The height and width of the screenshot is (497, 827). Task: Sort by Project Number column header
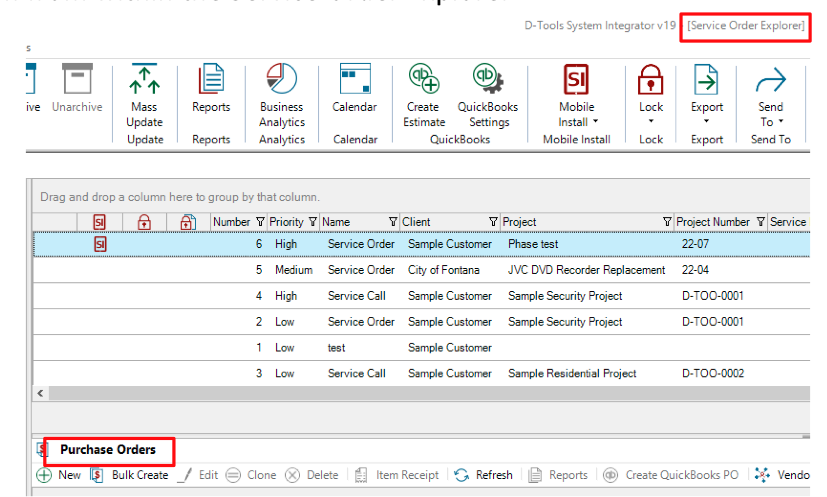pyautogui.click(x=713, y=222)
